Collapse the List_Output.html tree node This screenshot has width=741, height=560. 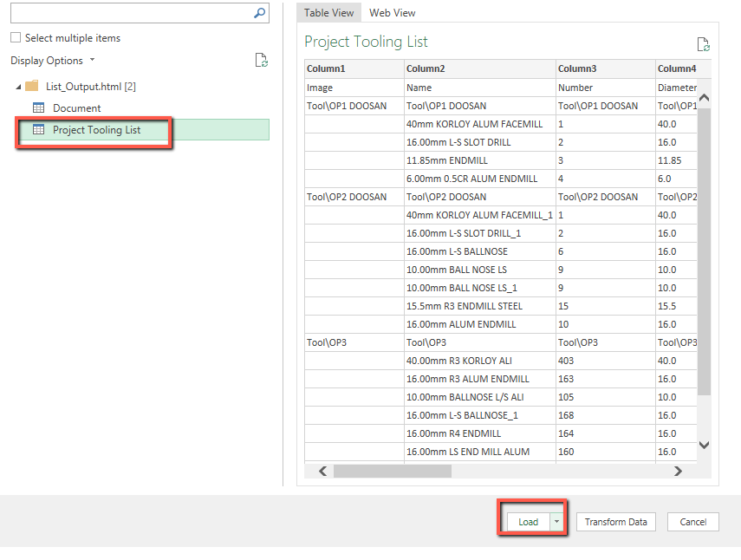coord(18,87)
